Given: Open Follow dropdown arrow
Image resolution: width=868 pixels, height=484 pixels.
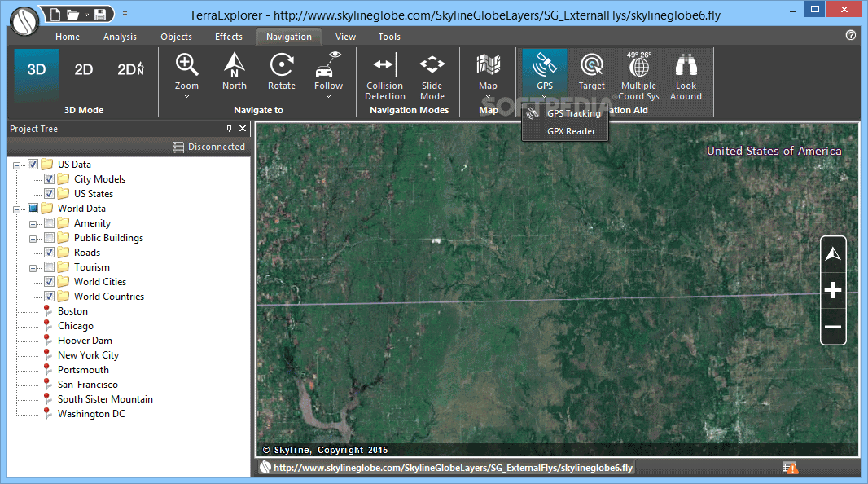Looking at the screenshot, I should pos(328,97).
